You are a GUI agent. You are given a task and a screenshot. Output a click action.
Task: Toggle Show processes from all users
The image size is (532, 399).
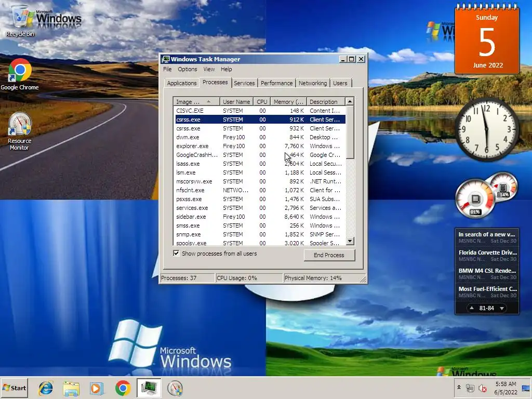pos(176,254)
